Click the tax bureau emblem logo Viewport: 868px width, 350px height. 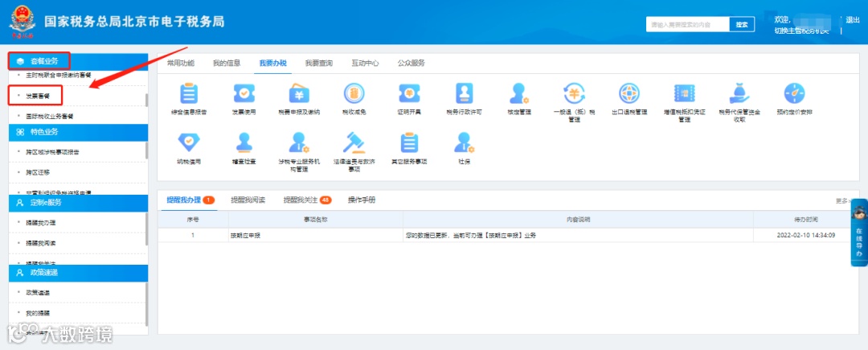pyautogui.click(x=22, y=23)
